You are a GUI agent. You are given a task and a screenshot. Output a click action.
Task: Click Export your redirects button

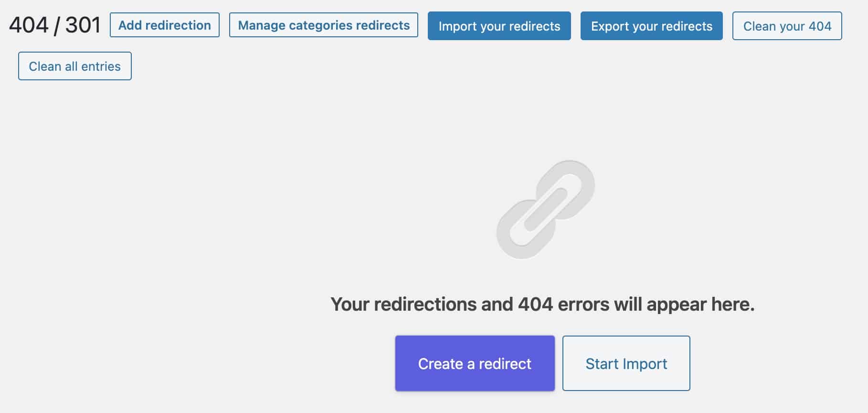pyautogui.click(x=652, y=26)
